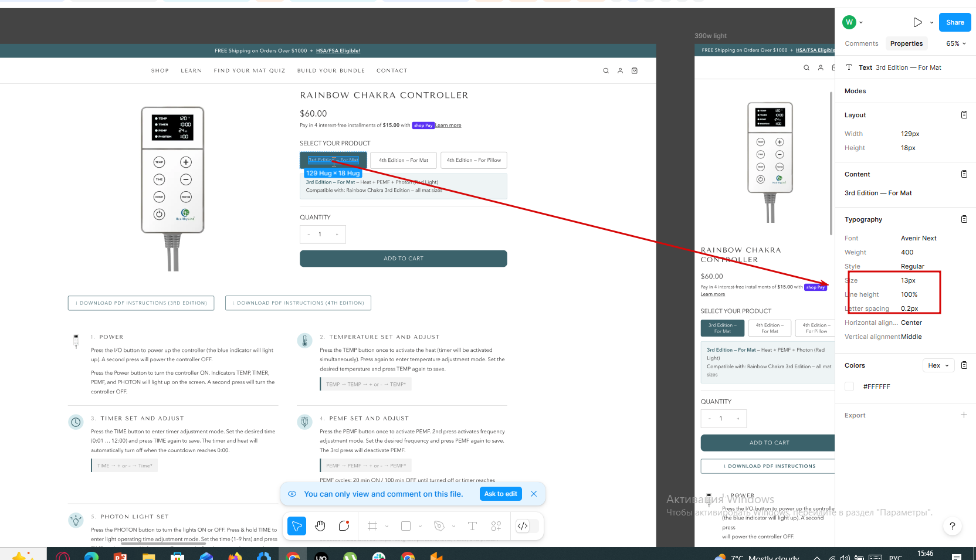This screenshot has width=976, height=560.
Task: Click the search icon in desktop design header
Action: click(x=606, y=71)
